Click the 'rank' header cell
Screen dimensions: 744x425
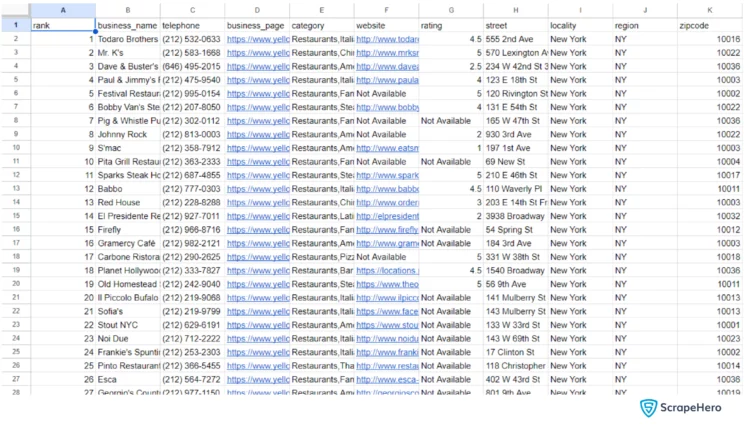pos(63,26)
